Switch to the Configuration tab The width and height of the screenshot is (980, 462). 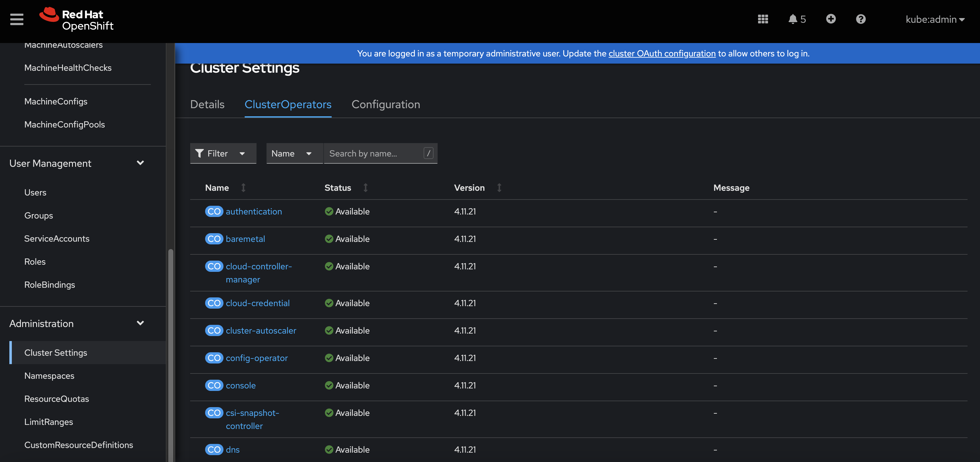coord(386,104)
